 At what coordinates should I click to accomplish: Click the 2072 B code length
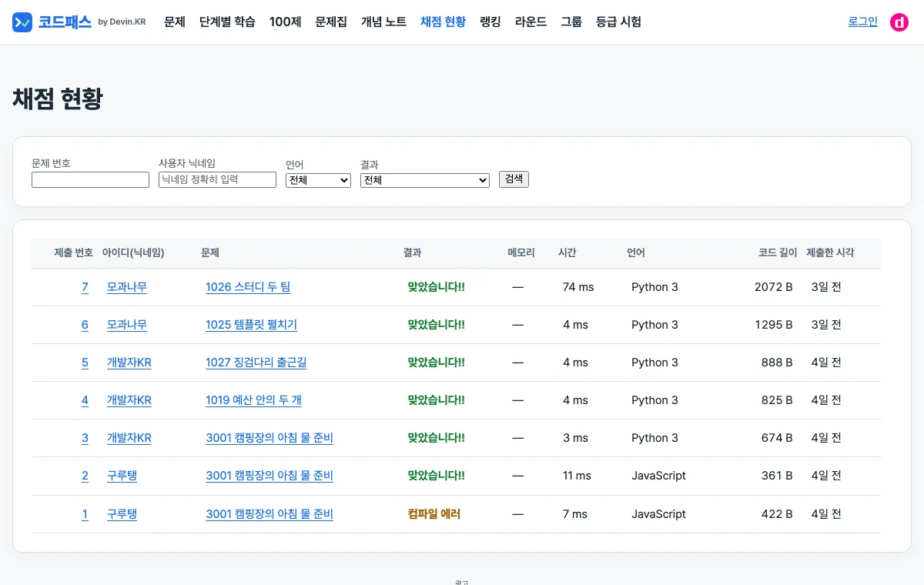tap(774, 287)
